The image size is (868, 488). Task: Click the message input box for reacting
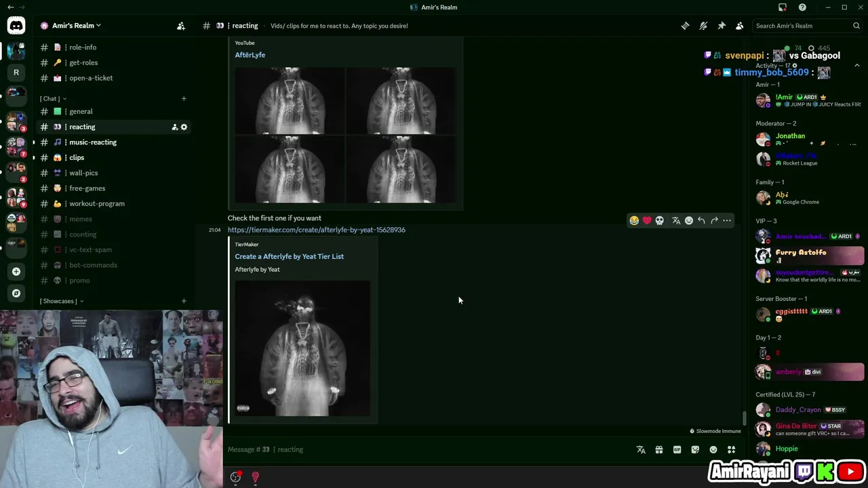coord(427,449)
